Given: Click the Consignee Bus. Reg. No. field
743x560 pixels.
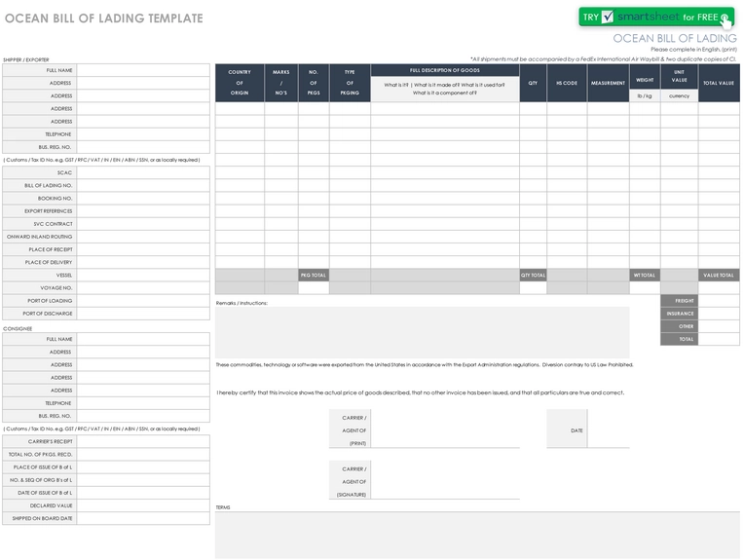Looking at the screenshot, I should (x=143, y=416).
